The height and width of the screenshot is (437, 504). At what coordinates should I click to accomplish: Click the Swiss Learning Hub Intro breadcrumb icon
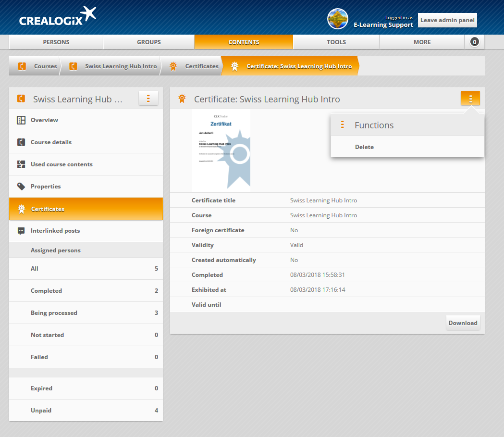[73, 66]
